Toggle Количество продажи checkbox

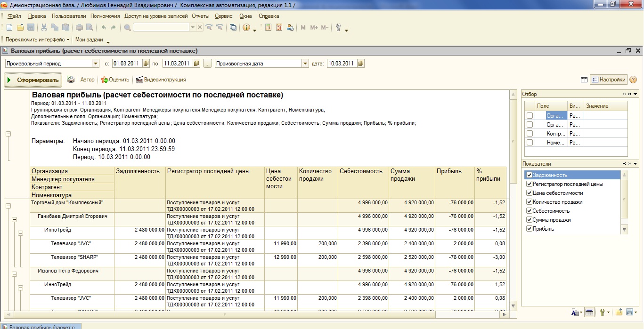click(x=530, y=202)
